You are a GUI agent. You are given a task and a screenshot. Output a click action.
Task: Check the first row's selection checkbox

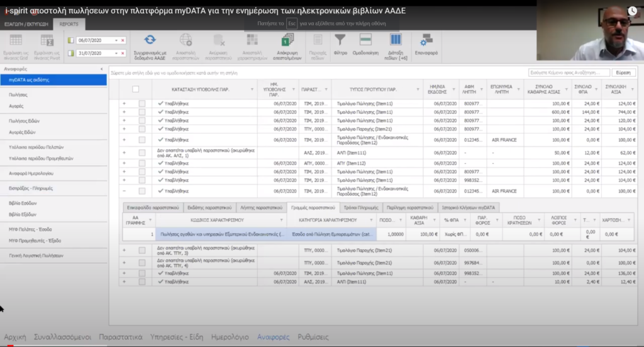[x=142, y=103]
